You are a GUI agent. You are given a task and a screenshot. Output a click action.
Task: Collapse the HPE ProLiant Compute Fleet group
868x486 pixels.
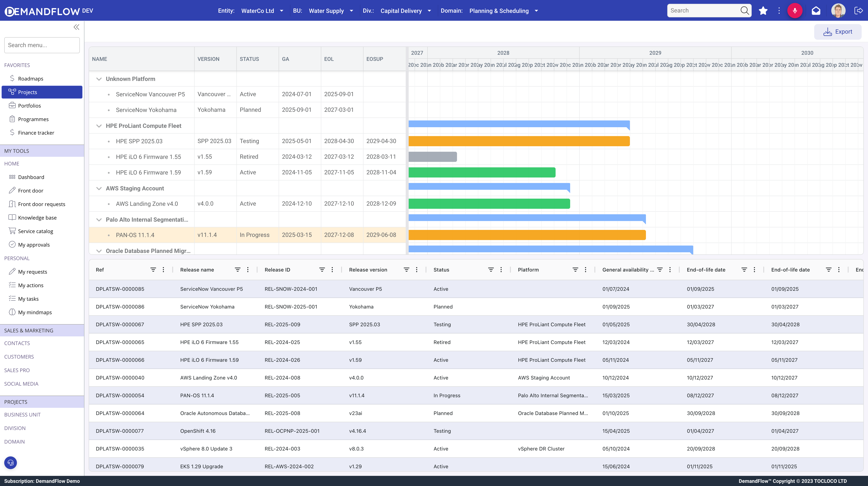pos(99,126)
